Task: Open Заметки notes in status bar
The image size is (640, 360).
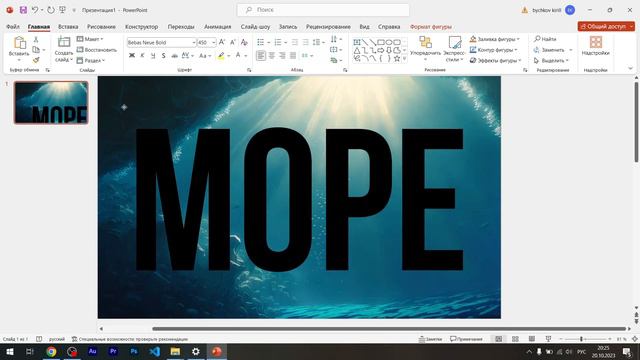Action: (430, 339)
